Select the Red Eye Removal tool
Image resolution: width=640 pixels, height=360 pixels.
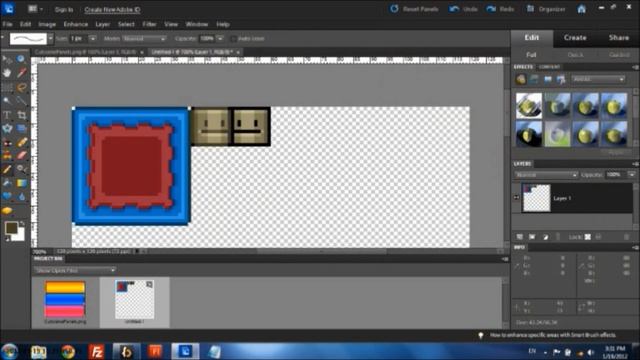pyautogui.click(x=7, y=142)
